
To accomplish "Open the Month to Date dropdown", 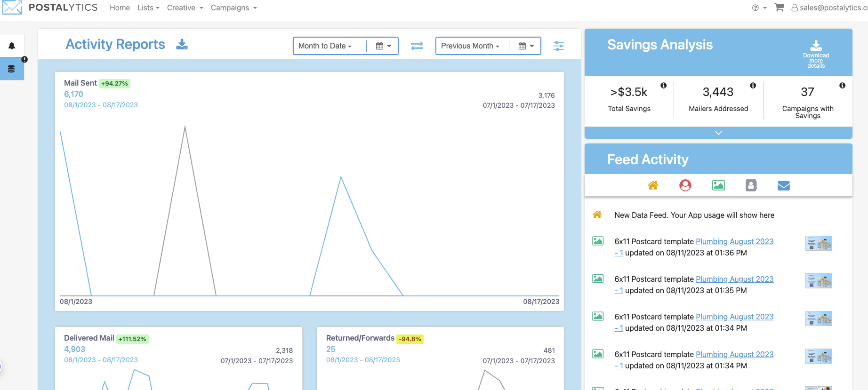I will click(325, 46).
